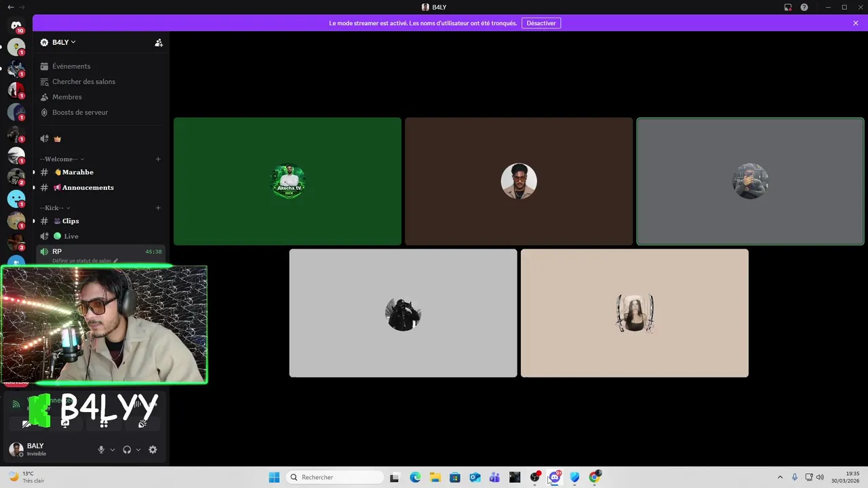
Task: Open the BALY user profile avatar
Action: 16,449
